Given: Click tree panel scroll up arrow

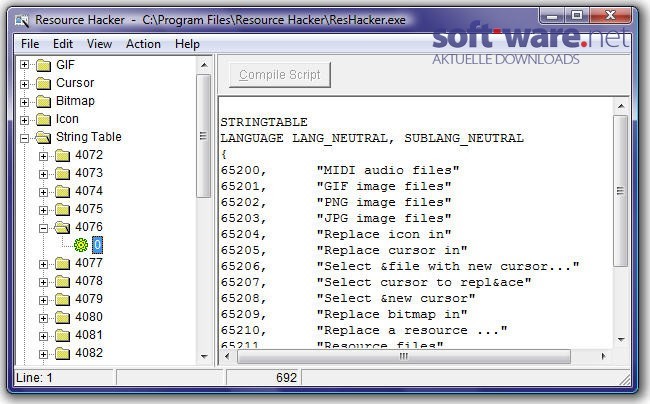Looking at the screenshot, I should click(x=204, y=65).
